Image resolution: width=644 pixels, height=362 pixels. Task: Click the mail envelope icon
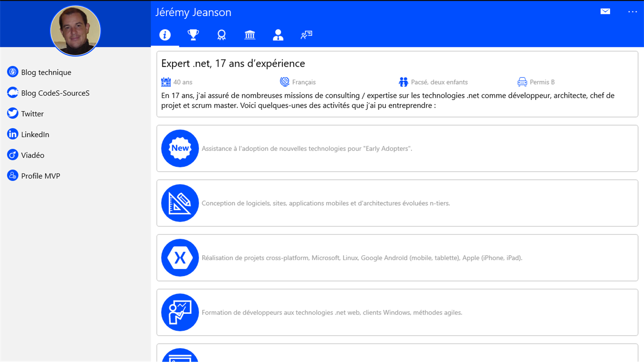coord(605,12)
